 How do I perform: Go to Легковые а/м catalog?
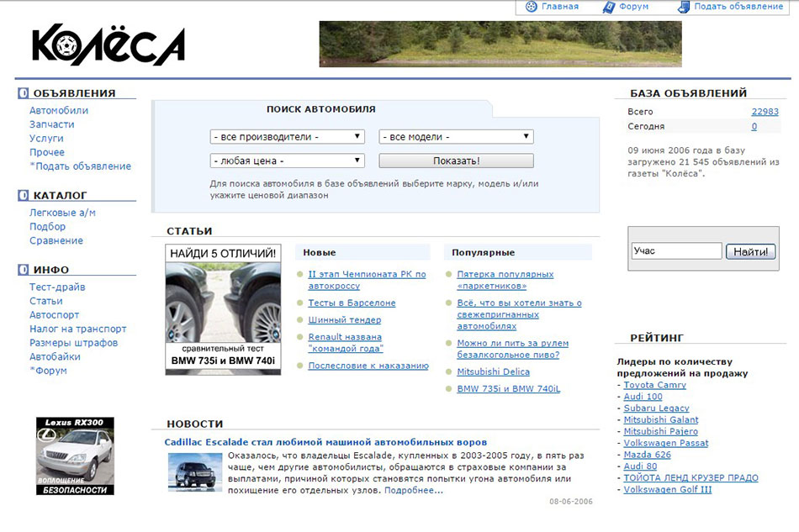click(62, 213)
